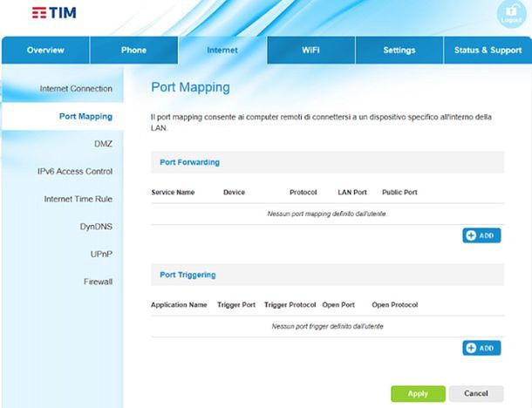Open Internet Time Rule settings
This screenshot has height=408, width=532.
pyautogui.click(x=78, y=199)
